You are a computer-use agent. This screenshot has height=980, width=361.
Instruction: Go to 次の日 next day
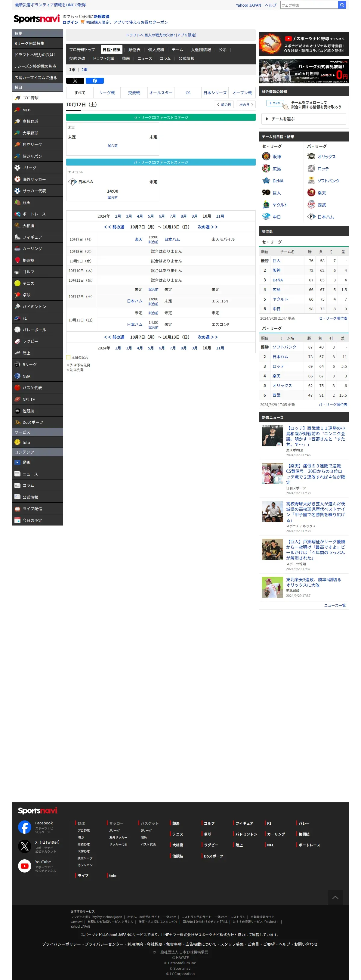click(x=246, y=105)
